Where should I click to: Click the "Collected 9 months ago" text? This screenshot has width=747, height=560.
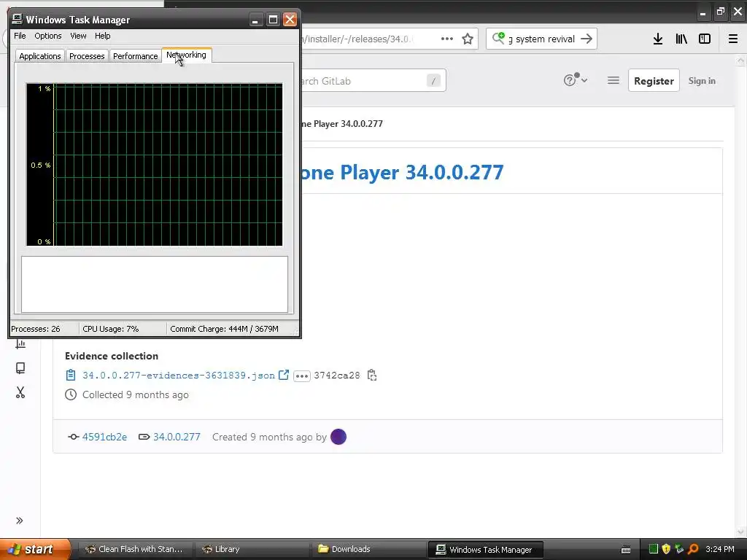(135, 394)
